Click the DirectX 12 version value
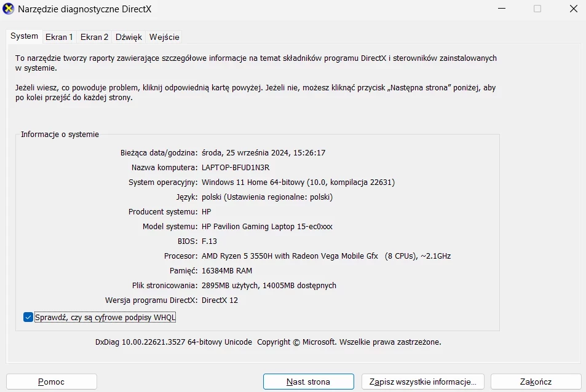Viewport: 586px width, 392px height. tap(220, 300)
